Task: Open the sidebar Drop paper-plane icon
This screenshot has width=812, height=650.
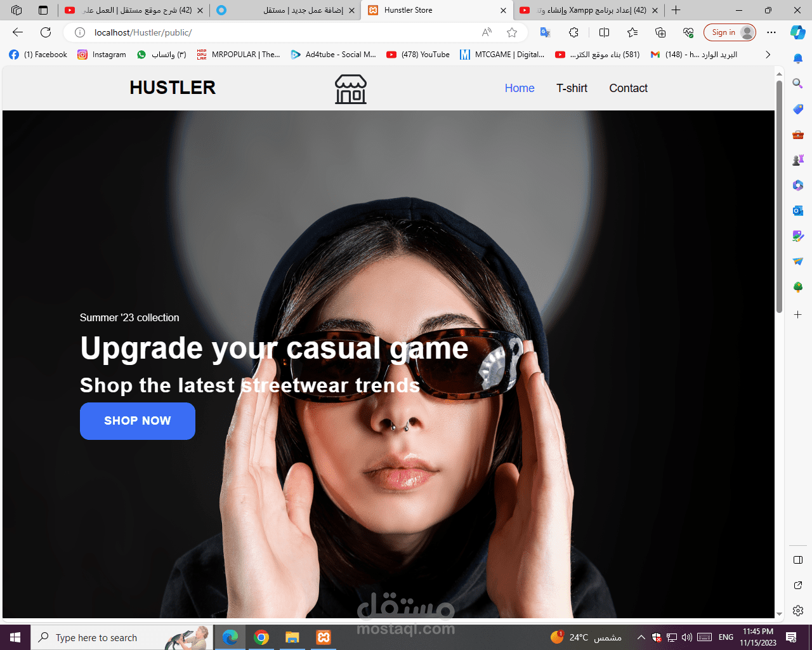Action: (798, 262)
